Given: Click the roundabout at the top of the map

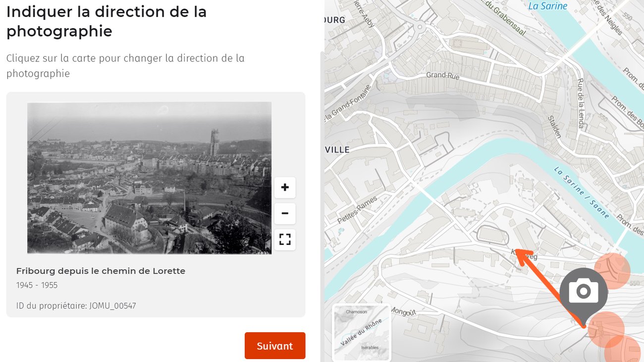Looking at the screenshot, I should (x=420, y=27).
